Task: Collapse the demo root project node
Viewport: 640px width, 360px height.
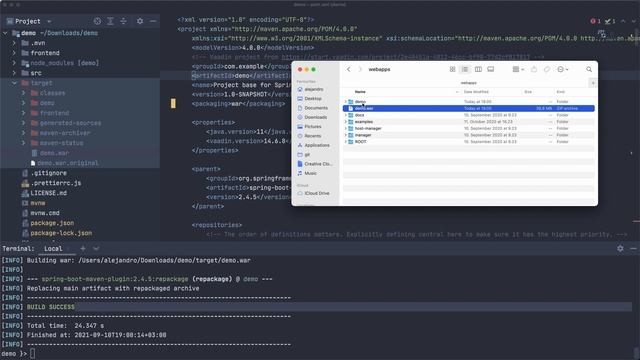Action: [x=5, y=33]
